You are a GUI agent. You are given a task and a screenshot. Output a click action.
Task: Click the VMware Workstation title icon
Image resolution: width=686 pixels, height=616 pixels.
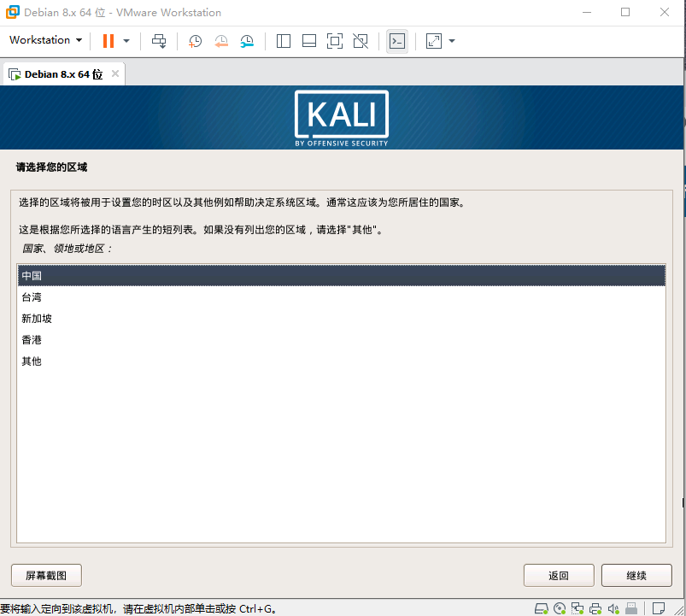(12, 12)
